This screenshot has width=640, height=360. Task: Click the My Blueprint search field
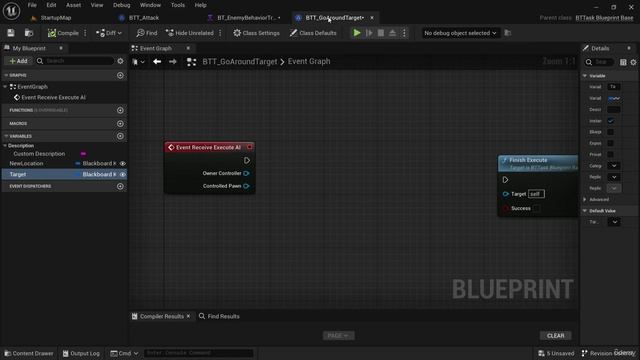(75, 61)
